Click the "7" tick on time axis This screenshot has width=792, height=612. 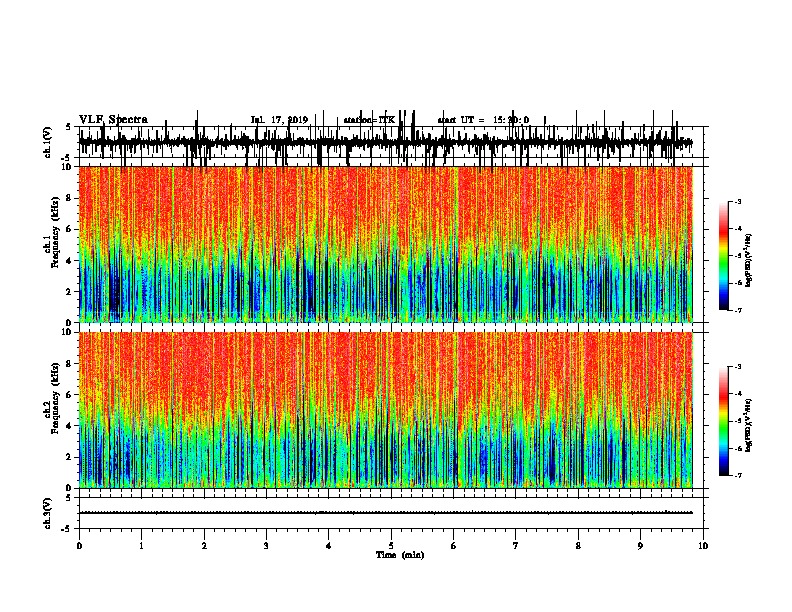pyautogui.click(x=516, y=546)
